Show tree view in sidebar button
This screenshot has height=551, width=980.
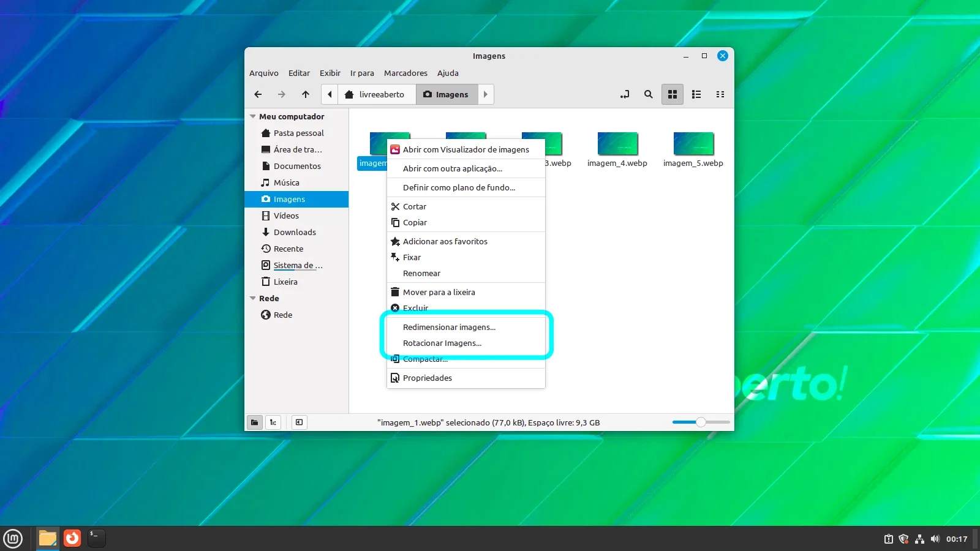pyautogui.click(x=273, y=422)
